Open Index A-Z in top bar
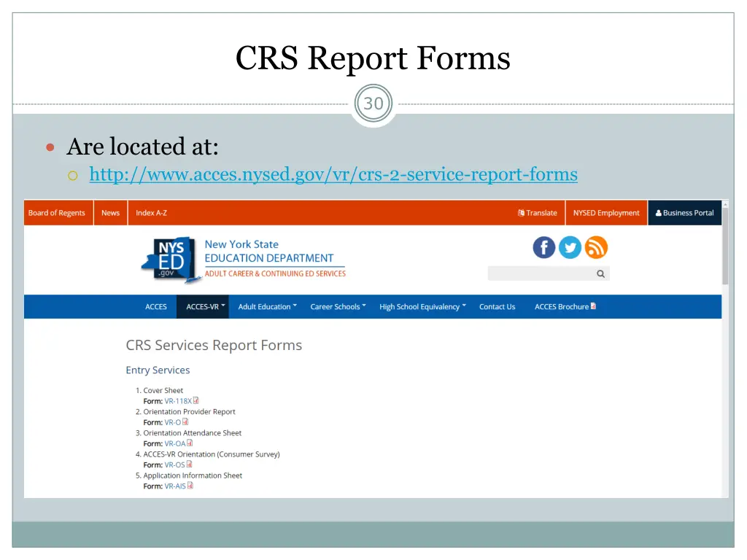This screenshot has width=747, height=560. [x=152, y=213]
